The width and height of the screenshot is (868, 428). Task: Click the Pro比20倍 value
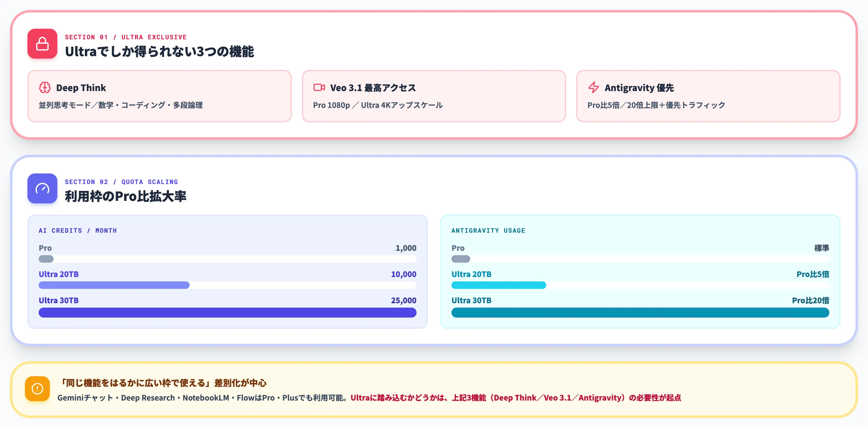click(x=810, y=300)
